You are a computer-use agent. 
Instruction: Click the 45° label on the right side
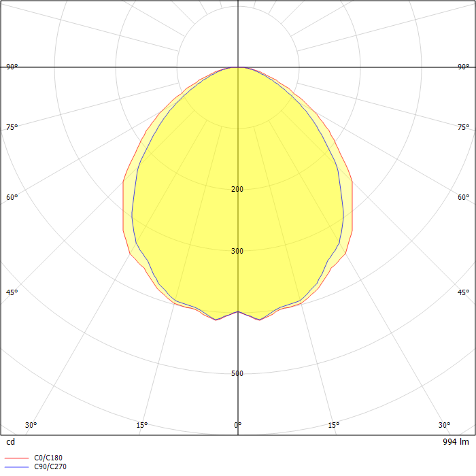464,292
